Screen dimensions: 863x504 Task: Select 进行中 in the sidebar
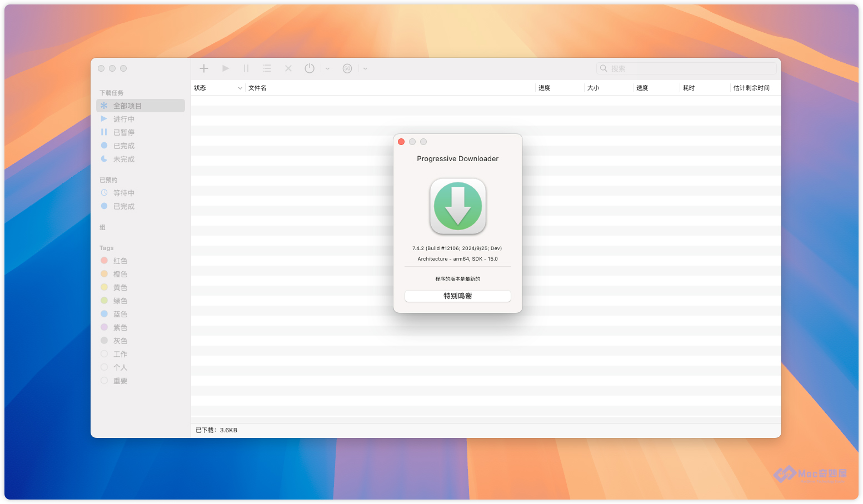141,119
